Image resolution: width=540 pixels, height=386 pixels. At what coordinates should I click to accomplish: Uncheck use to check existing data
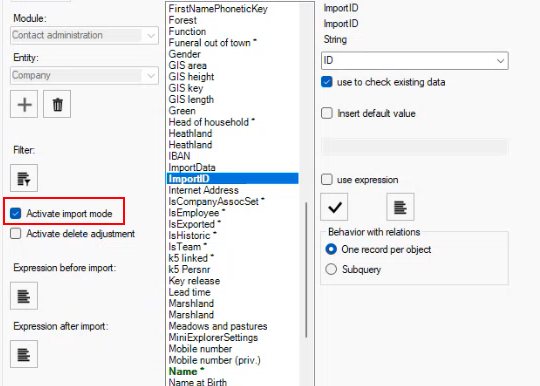[326, 82]
